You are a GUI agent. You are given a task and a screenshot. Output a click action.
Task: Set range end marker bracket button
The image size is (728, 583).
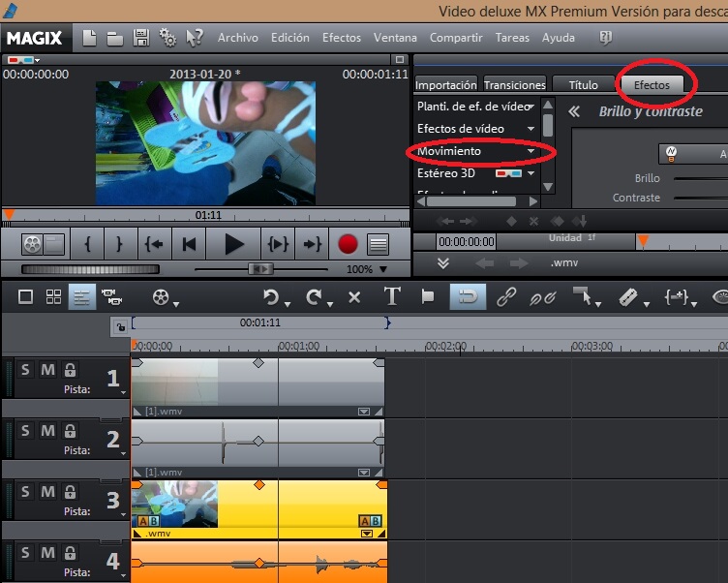[120, 244]
